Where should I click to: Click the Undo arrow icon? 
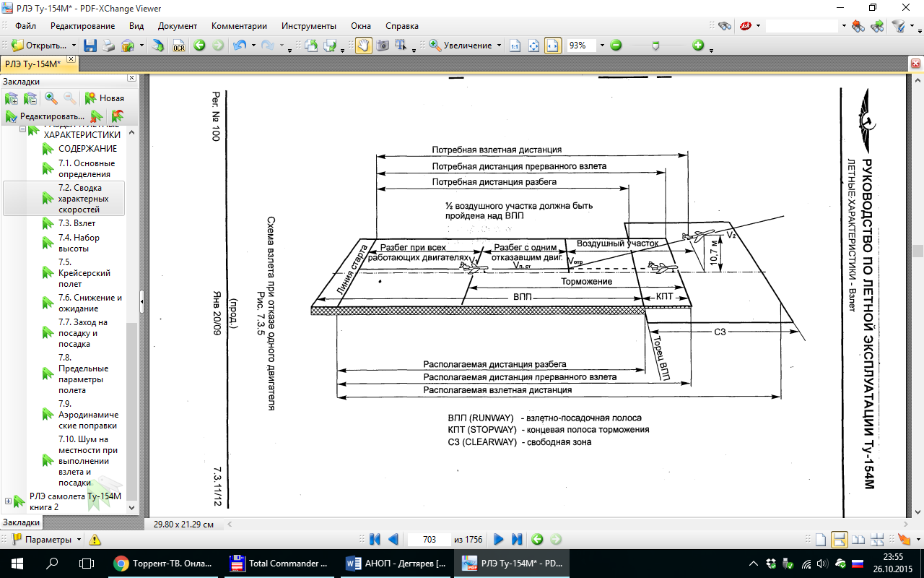pos(240,46)
